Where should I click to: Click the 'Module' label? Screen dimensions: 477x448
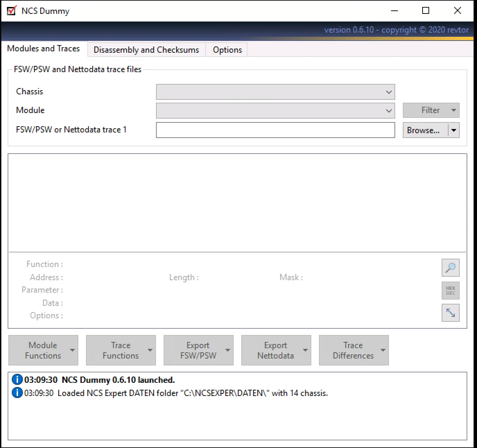tap(30, 110)
